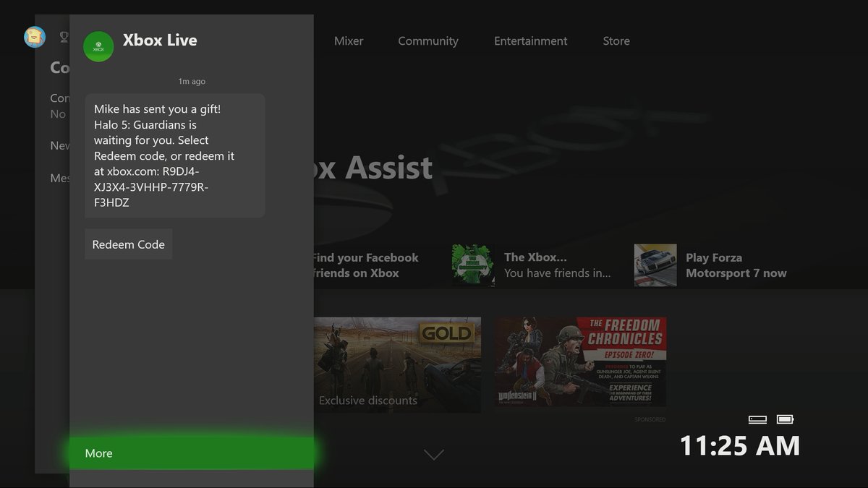Select the Mike has sent you a gift message
The width and height of the screenshot is (868, 488).
click(175, 155)
